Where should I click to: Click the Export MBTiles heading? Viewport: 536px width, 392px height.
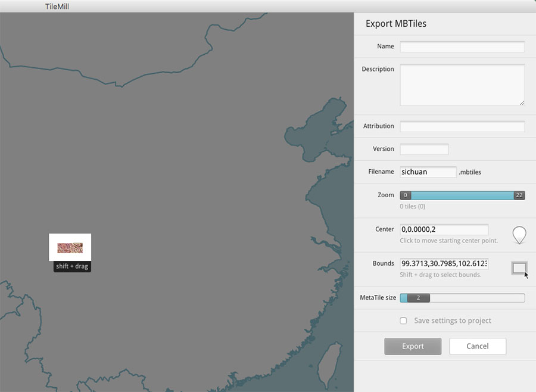[396, 24]
